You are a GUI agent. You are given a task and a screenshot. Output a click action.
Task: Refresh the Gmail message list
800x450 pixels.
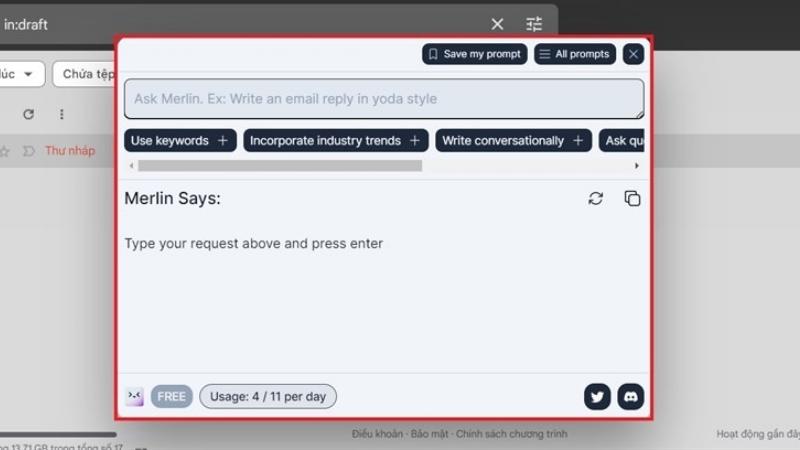[29, 114]
